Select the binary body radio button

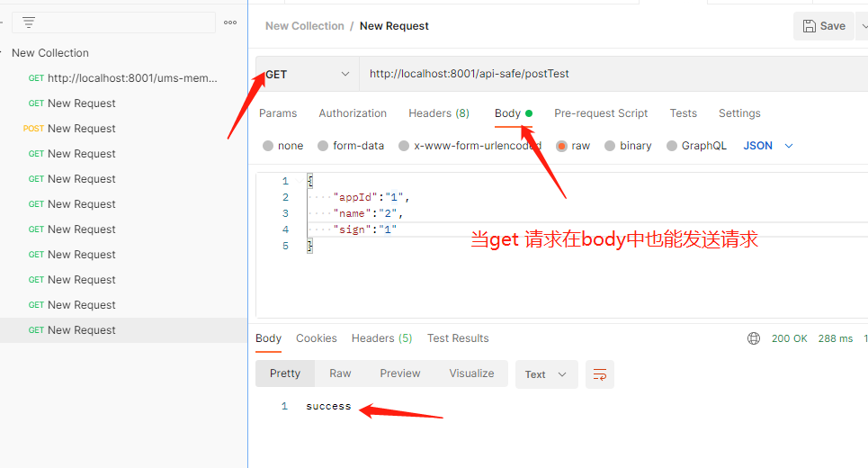coord(610,146)
